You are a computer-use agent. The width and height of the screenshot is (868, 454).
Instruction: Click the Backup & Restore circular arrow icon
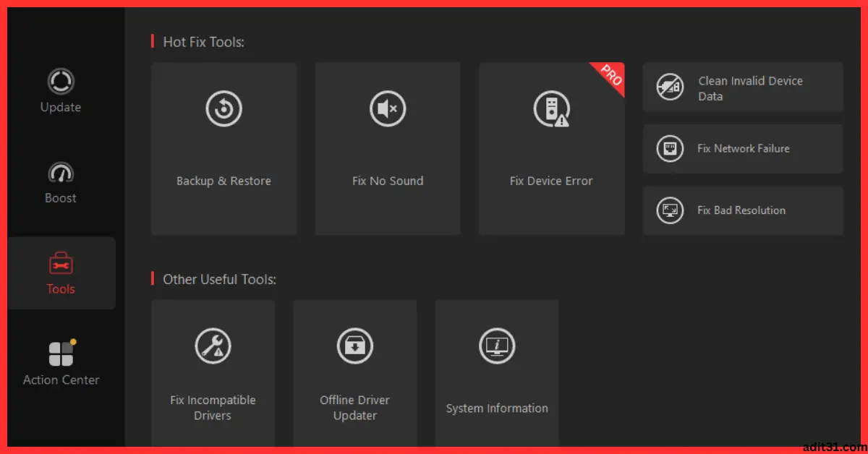[224, 109]
